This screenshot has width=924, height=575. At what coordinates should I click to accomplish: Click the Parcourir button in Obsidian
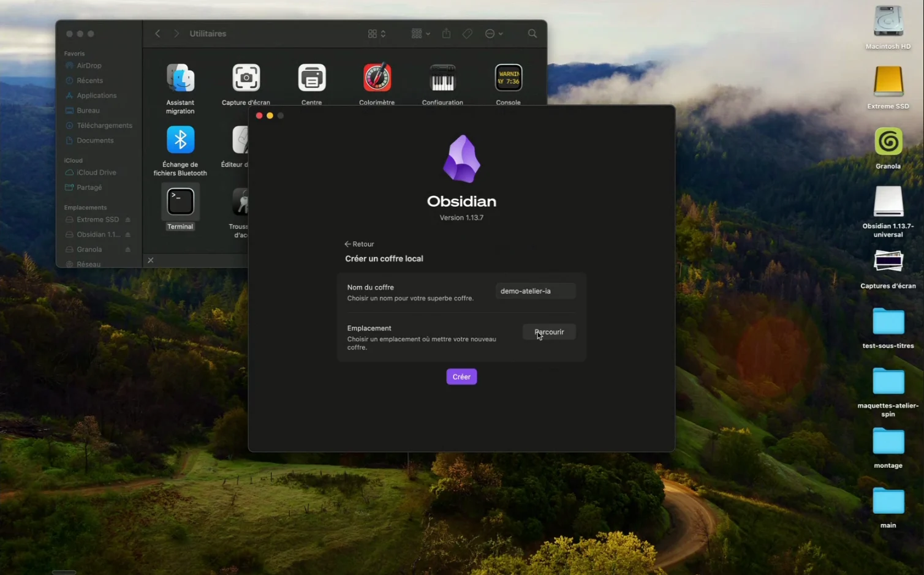click(549, 332)
